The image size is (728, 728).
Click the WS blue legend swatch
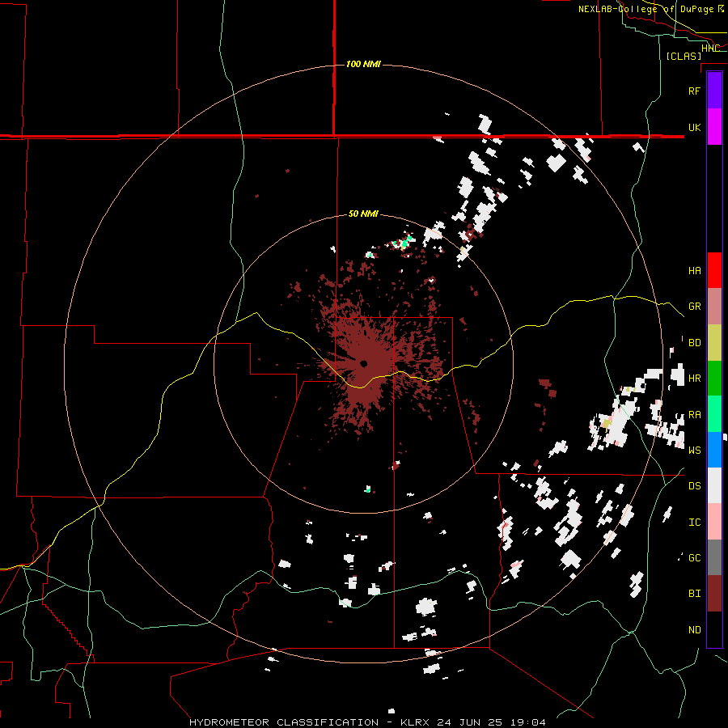coord(714,450)
